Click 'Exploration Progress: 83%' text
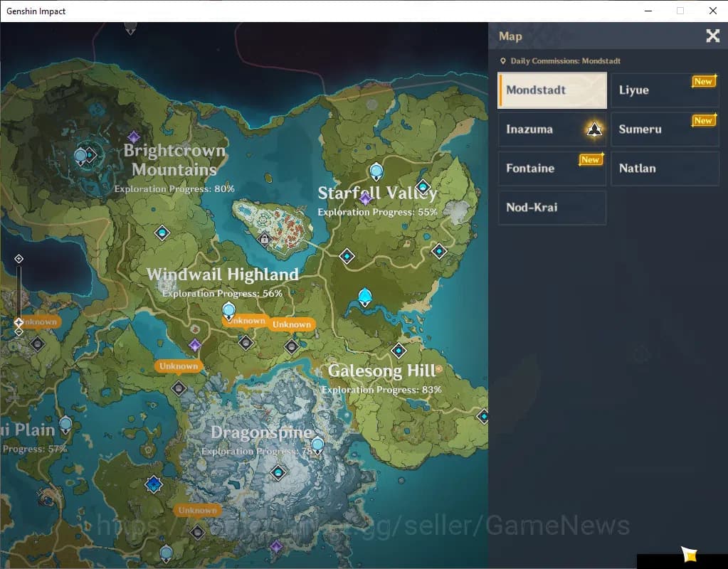The height and width of the screenshot is (569, 728). [381, 390]
